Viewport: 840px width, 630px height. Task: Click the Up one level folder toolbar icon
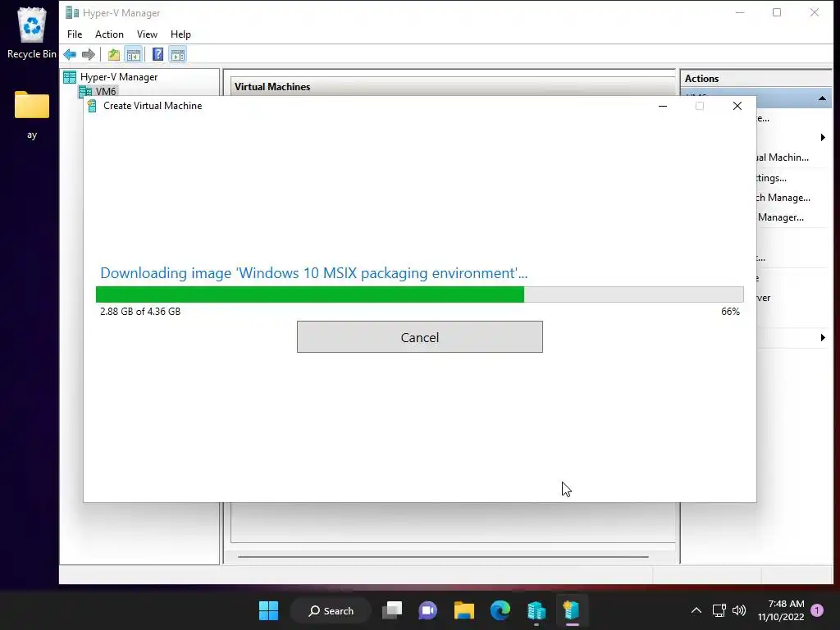click(x=113, y=54)
